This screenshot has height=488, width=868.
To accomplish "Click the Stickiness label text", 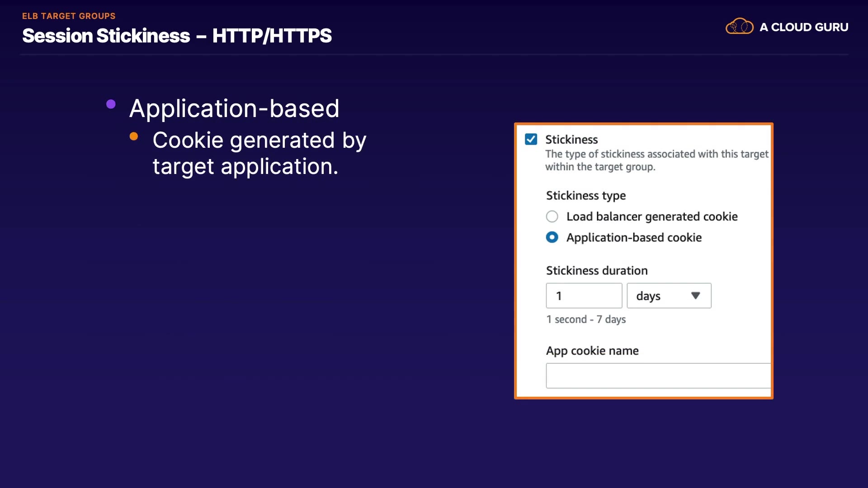I will (x=571, y=140).
